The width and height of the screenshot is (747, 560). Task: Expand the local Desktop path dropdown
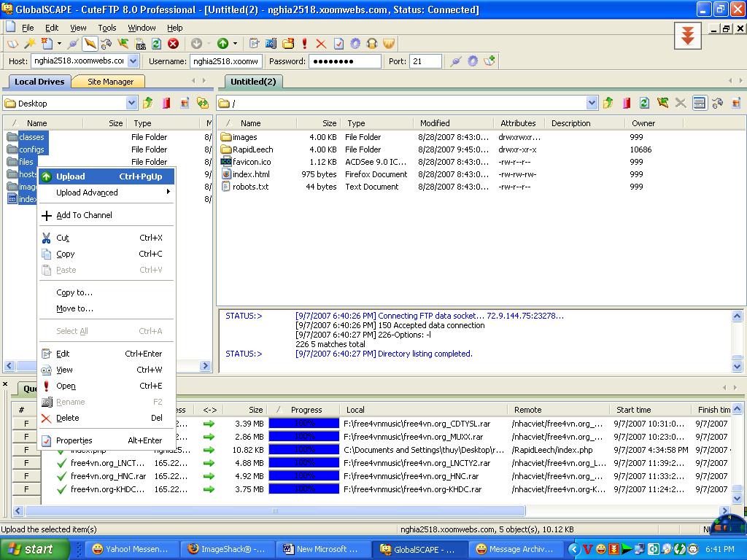132,103
